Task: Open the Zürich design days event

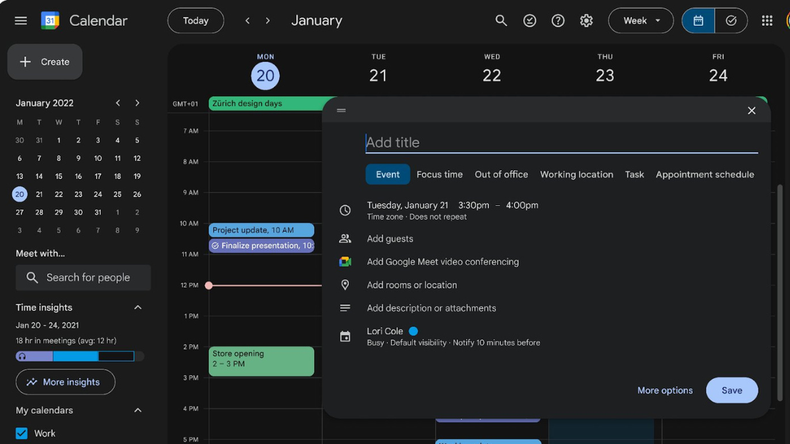Action: coord(266,103)
